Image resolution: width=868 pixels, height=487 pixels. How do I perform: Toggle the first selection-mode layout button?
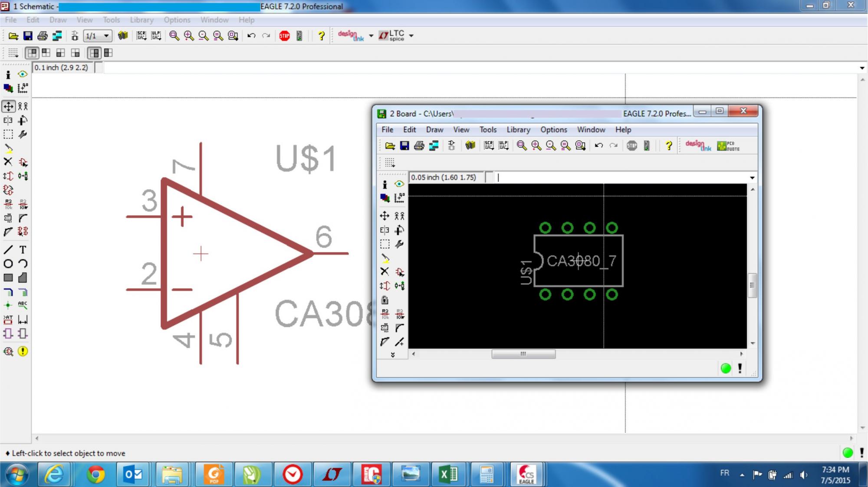pyautogui.click(x=32, y=53)
